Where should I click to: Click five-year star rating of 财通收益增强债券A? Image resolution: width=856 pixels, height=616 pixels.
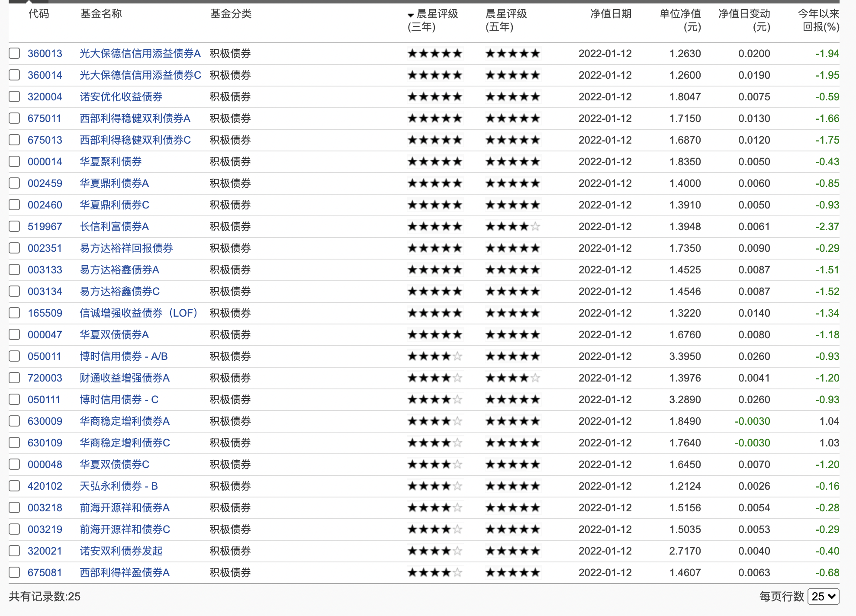click(x=513, y=378)
